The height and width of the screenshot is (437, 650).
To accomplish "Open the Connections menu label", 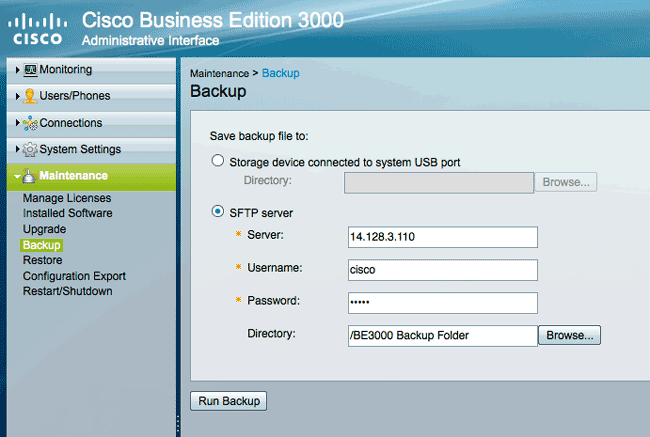I will (x=70, y=123).
